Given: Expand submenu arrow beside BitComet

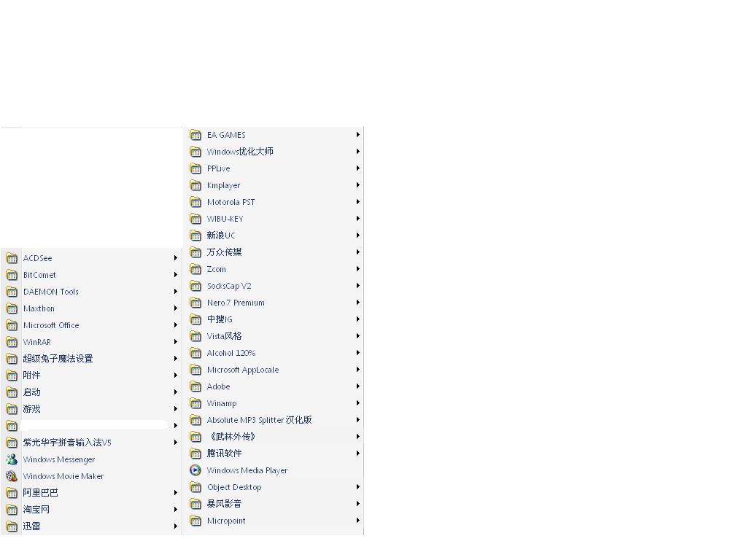Looking at the screenshot, I should [175, 275].
